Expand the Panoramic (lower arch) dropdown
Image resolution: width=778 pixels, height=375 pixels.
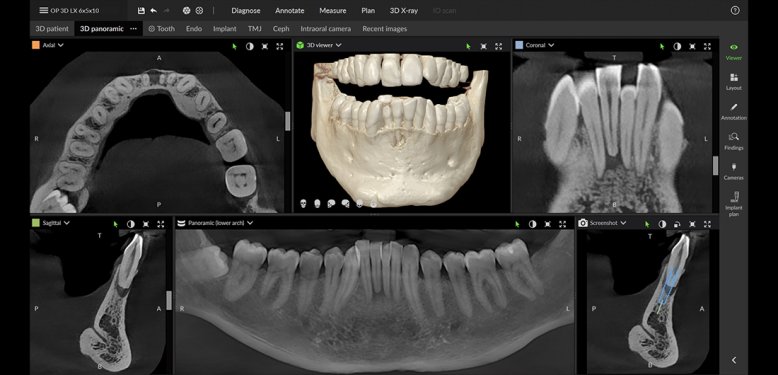click(x=250, y=223)
